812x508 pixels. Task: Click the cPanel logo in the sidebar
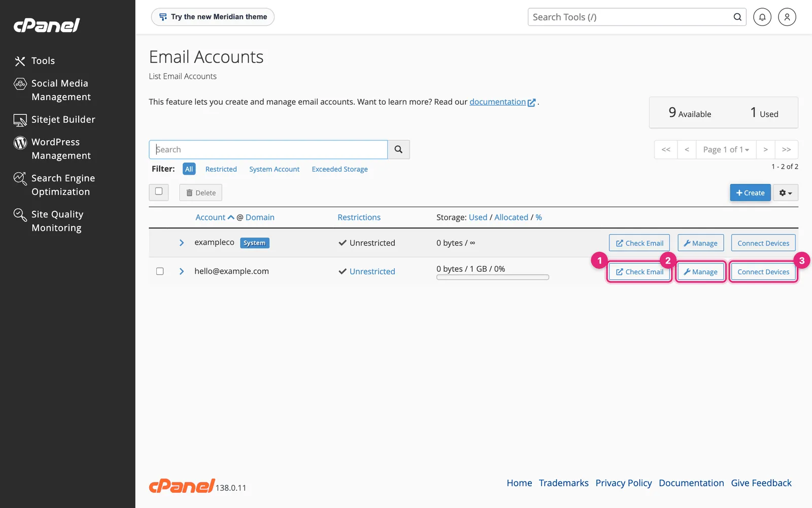(47, 25)
